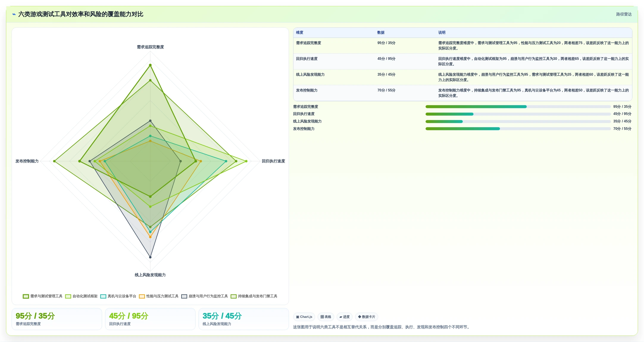This screenshot has width=644, height=342.
Task: Click the 需求追踪完整度维度中 description cell
Action: [534, 46]
